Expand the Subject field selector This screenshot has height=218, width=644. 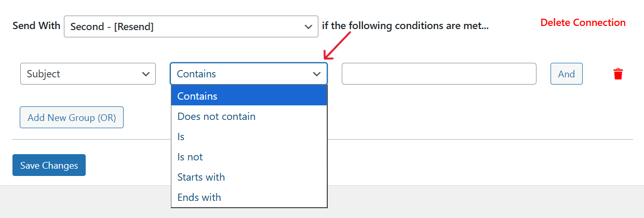tap(87, 74)
